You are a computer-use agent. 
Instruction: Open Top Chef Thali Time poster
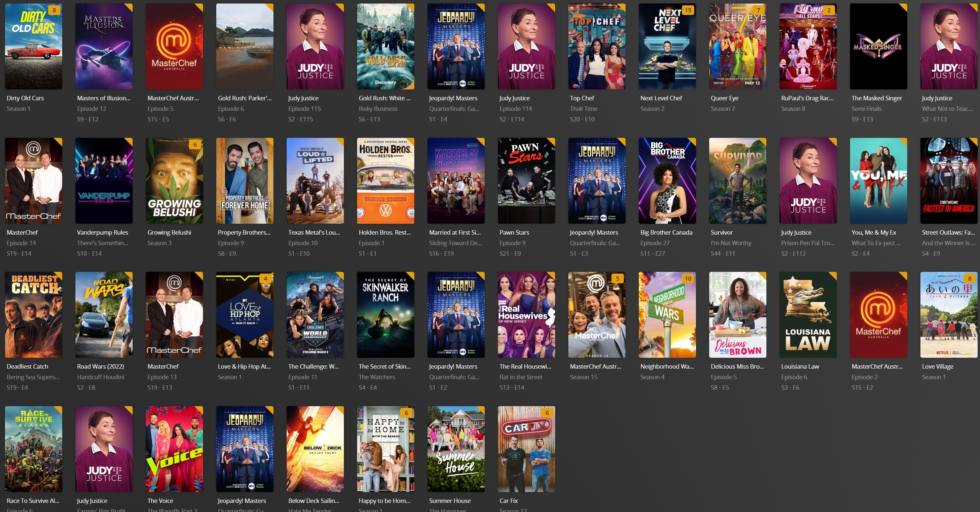tap(597, 46)
